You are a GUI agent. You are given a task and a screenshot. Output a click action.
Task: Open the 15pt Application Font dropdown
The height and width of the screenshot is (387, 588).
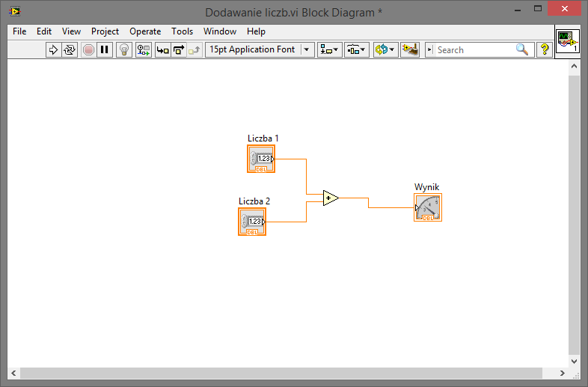(x=260, y=50)
